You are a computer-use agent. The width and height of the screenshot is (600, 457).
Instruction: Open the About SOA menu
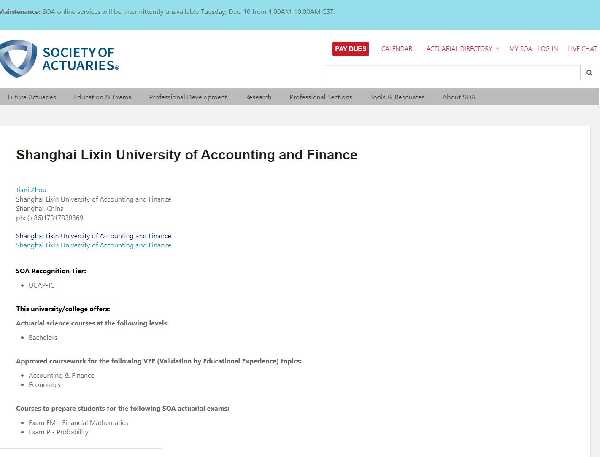[459, 97]
